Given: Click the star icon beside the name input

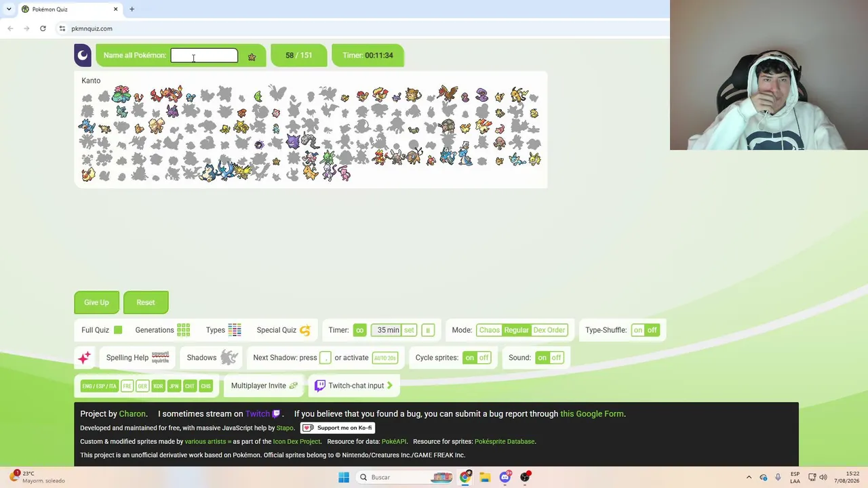Looking at the screenshot, I should 252,57.
